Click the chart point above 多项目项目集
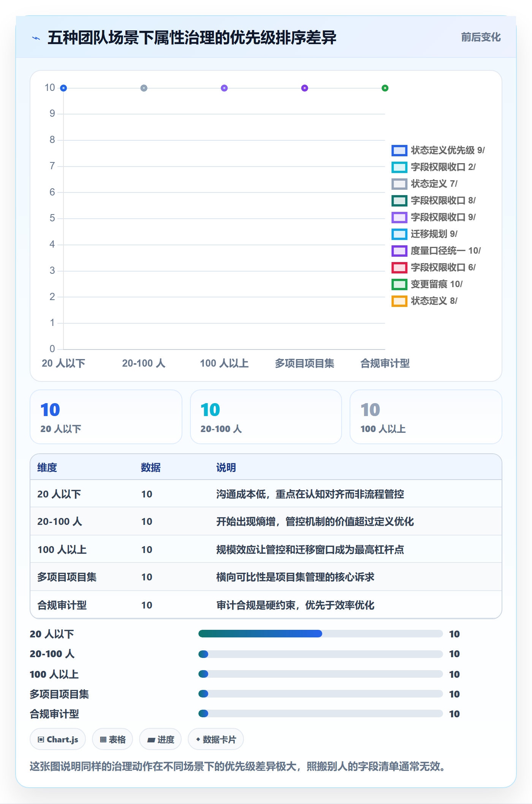 tap(305, 88)
